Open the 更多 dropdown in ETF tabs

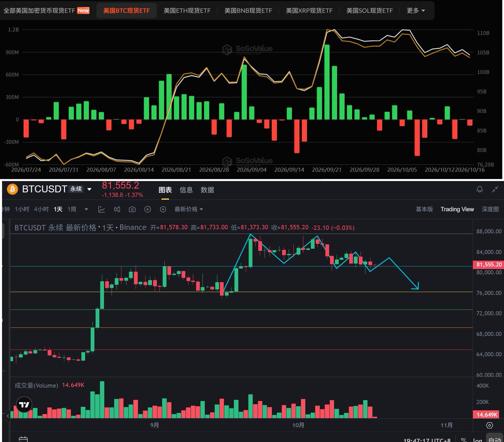[416, 11]
